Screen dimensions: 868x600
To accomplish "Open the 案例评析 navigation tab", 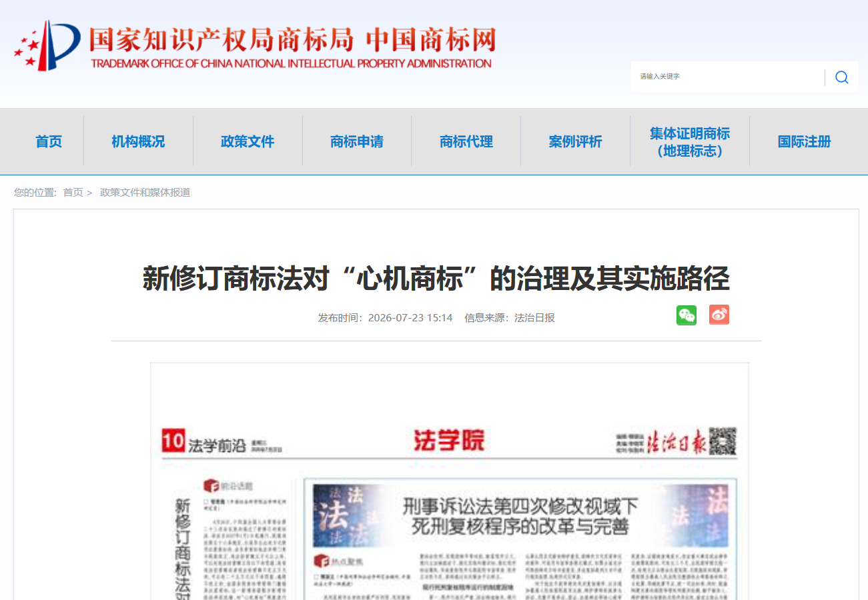I will click(x=575, y=141).
